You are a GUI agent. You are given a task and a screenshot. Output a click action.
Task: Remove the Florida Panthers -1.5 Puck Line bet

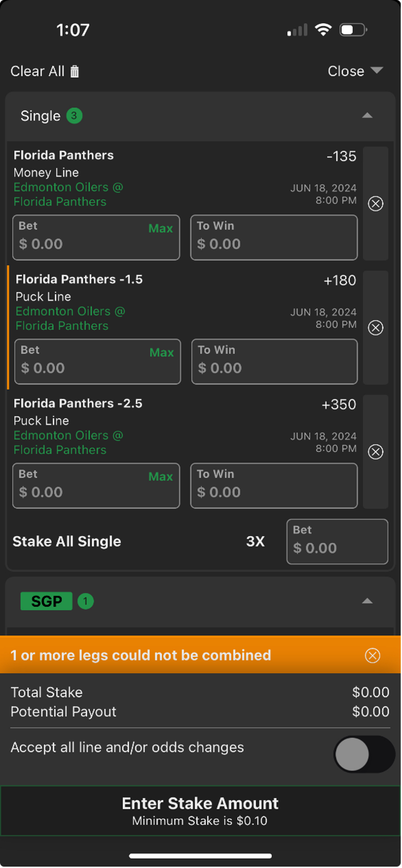point(375,328)
